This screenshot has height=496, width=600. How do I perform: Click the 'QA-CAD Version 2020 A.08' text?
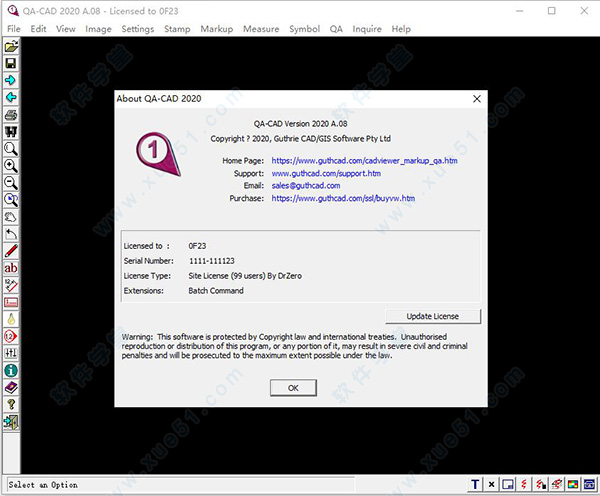300,124
